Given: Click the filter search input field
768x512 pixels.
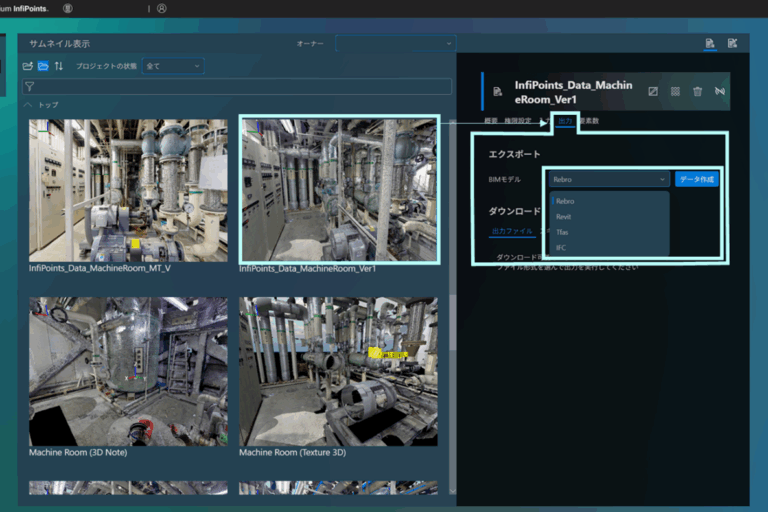Looking at the screenshot, I should point(240,88).
